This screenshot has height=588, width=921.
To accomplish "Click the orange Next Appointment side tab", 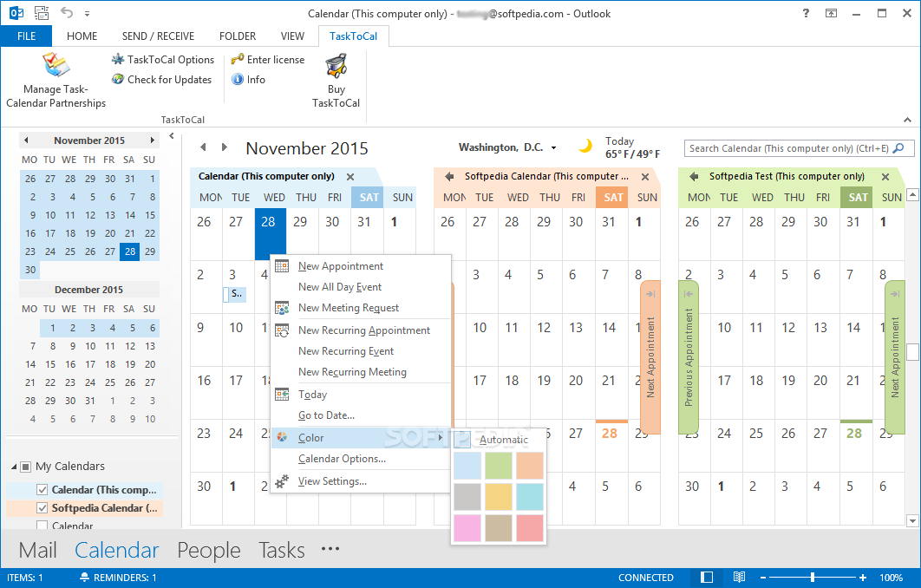I will (x=650, y=357).
